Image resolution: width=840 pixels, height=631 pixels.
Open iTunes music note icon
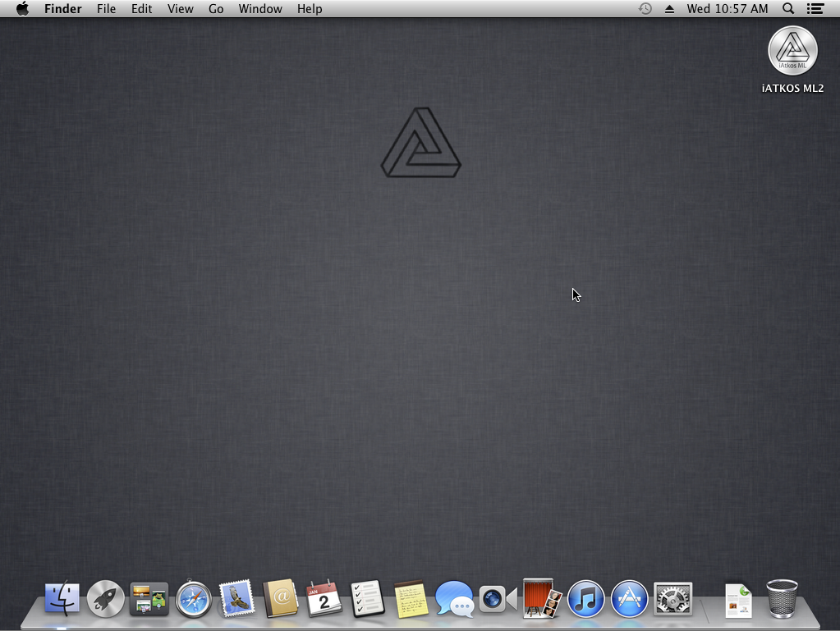click(x=585, y=599)
